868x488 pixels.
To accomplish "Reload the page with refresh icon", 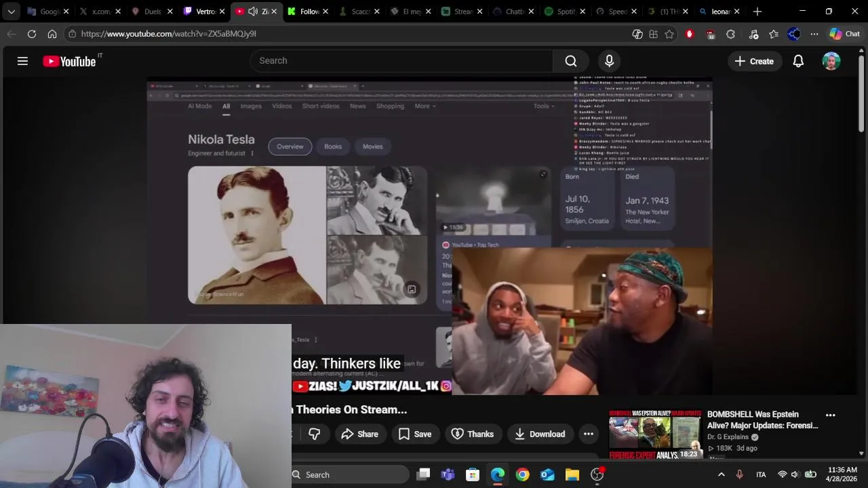I will click(x=32, y=34).
